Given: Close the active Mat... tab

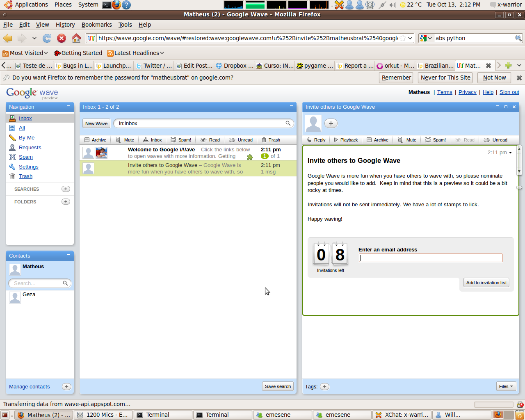Looking at the screenshot, I should [488, 66].
